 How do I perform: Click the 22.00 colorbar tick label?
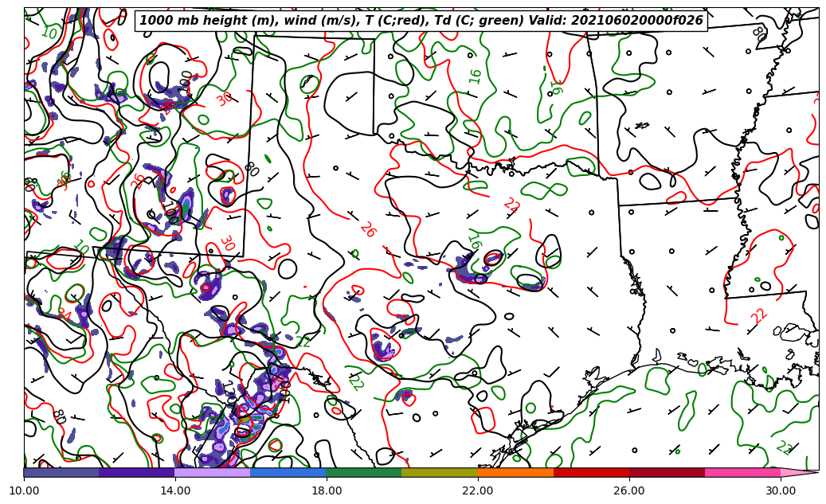478,490
